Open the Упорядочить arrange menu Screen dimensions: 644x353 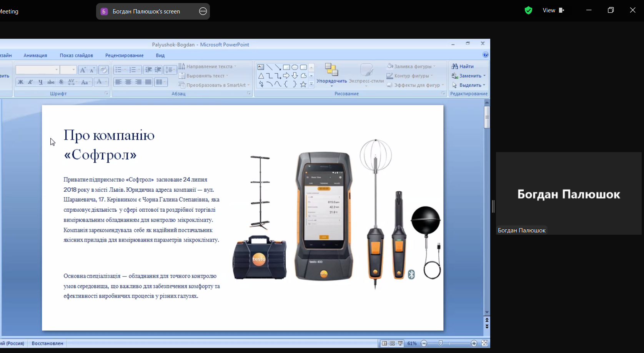(x=331, y=75)
